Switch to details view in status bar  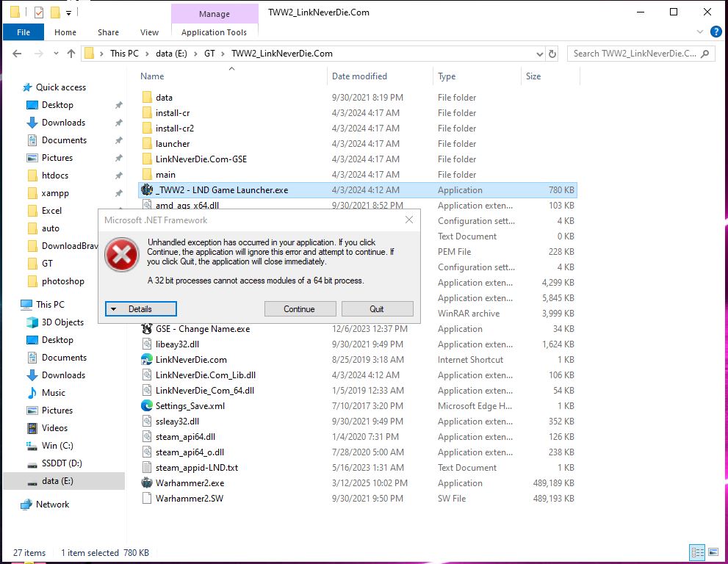[x=697, y=552]
